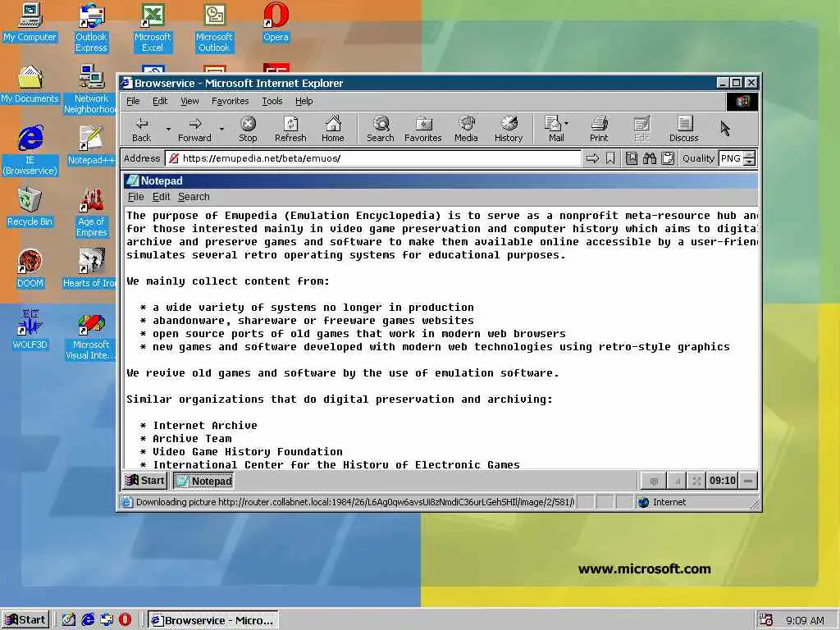Open Notepad++ desktop shortcut
Viewport: 840px width, 630px height.
(x=90, y=145)
